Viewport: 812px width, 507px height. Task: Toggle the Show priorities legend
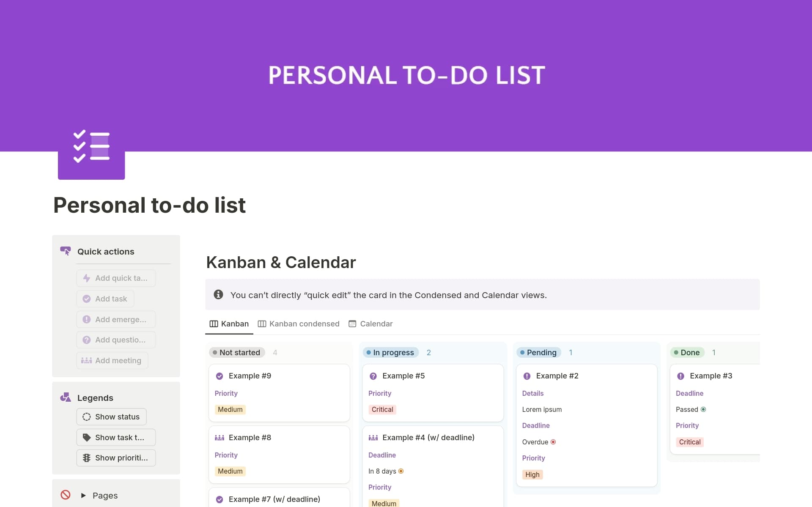(116, 458)
